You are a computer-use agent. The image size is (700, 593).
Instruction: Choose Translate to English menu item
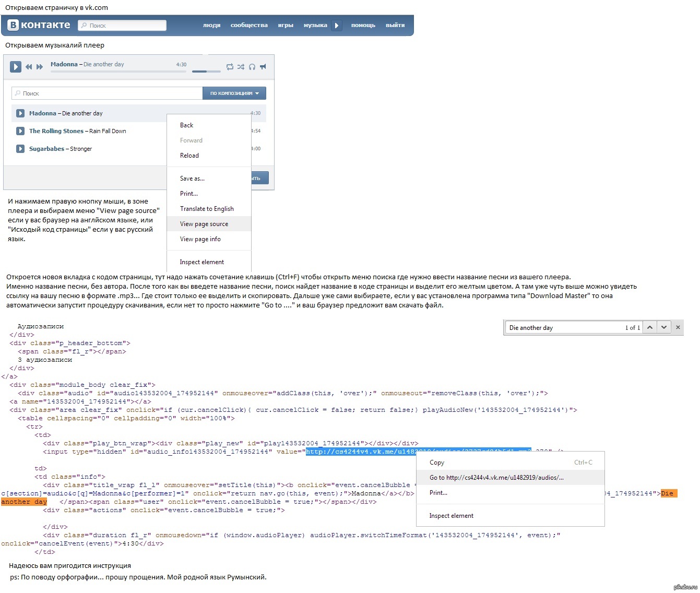tap(209, 209)
